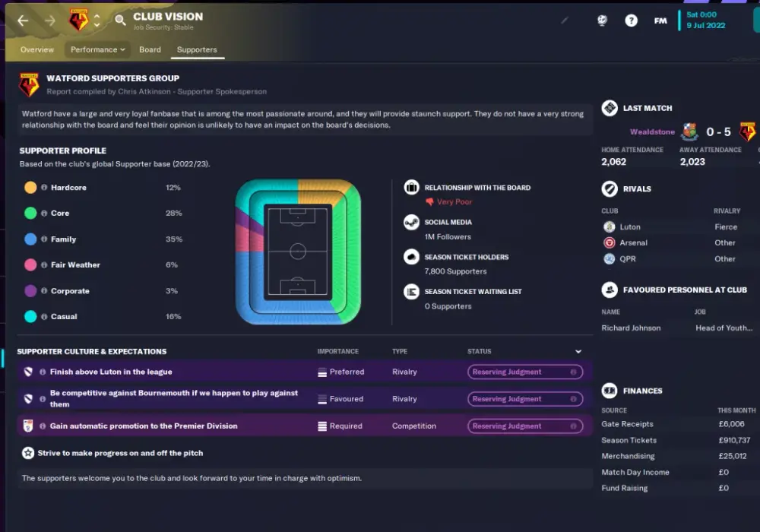The height and width of the screenshot is (532, 760).
Task: Click the Favoured Personnel section icon
Action: point(610,290)
